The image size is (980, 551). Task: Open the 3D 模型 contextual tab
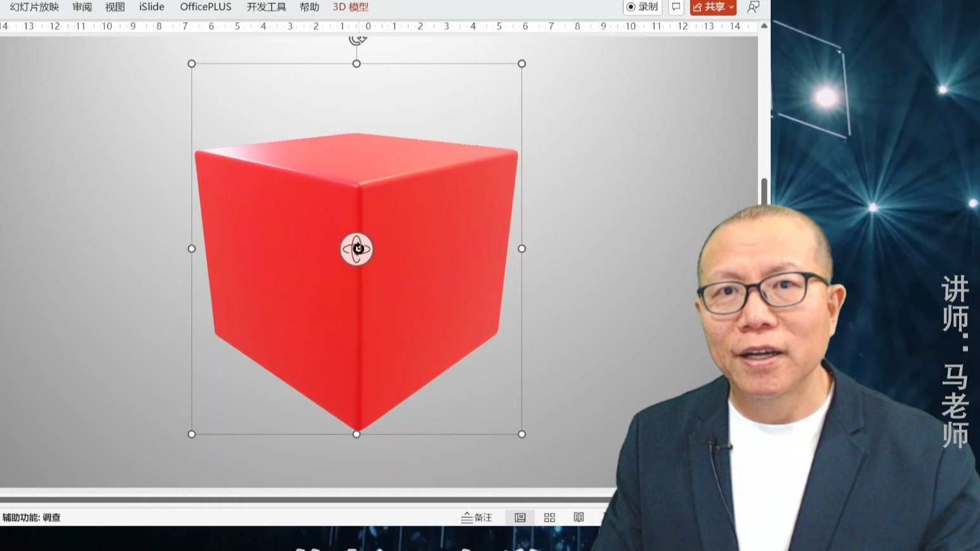click(350, 6)
